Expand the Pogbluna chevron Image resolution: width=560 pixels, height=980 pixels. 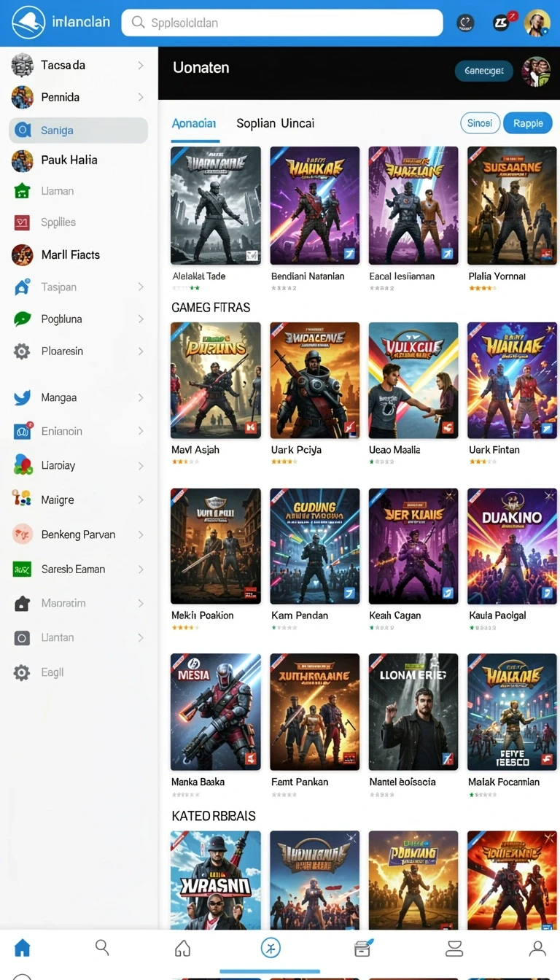coord(140,319)
